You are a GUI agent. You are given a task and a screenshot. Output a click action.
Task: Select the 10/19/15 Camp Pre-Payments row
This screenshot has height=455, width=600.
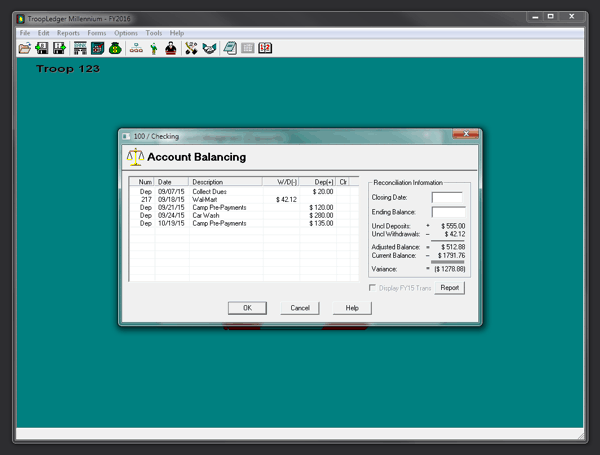point(244,223)
